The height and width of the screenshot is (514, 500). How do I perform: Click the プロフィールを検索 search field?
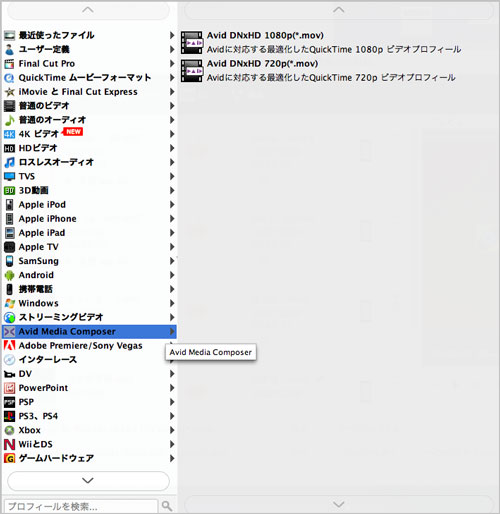[x=81, y=506]
